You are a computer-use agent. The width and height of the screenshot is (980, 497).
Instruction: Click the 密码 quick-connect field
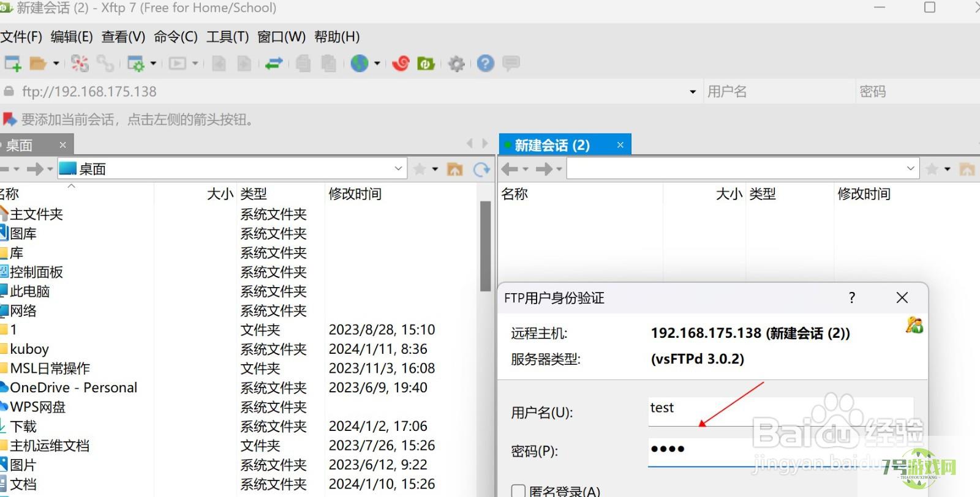coord(918,92)
